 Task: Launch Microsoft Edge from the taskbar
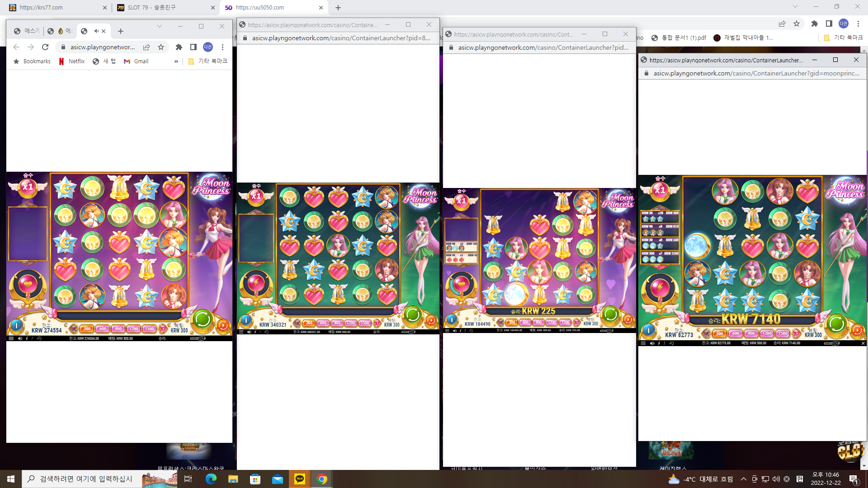pyautogui.click(x=211, y=479)
